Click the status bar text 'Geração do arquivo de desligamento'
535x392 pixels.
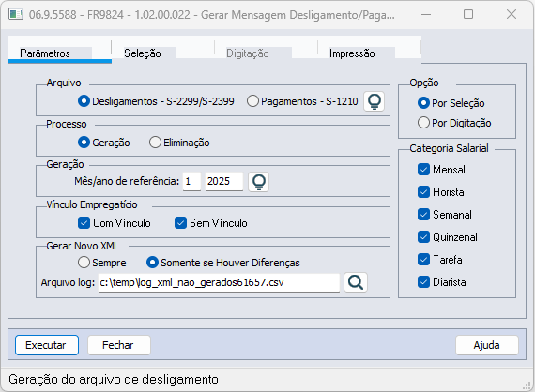[x=114, y=379]
